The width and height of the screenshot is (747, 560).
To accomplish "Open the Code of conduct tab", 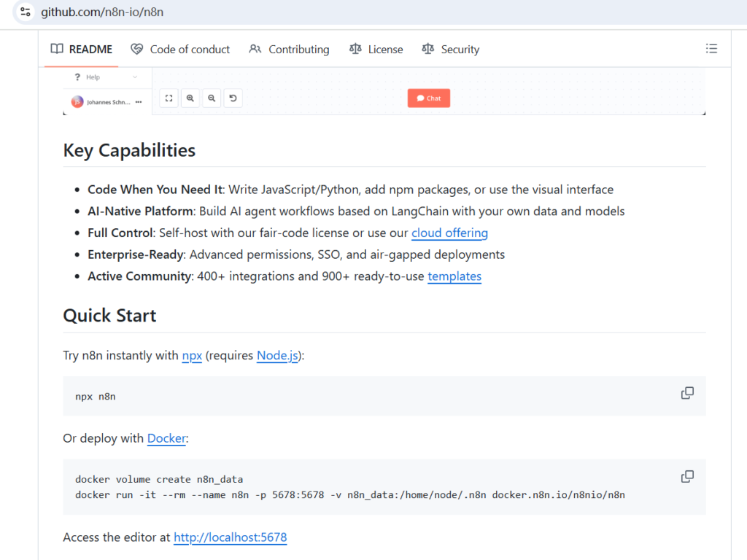I will point(180,50).
